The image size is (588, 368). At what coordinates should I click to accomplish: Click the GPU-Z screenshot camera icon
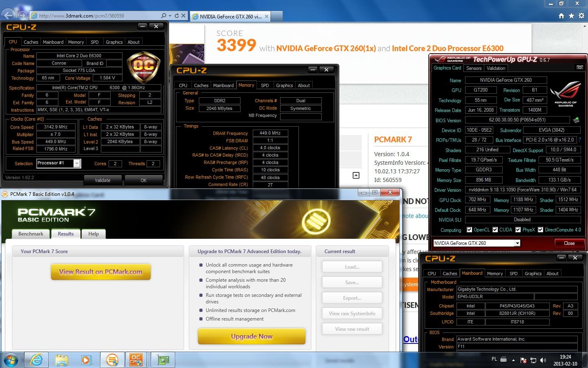tap(579, 67)
